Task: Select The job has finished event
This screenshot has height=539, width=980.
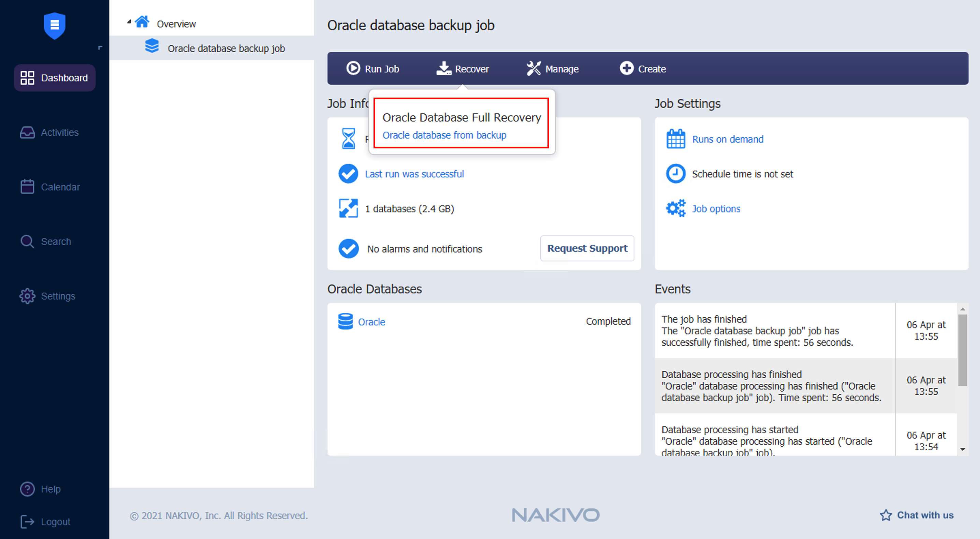Action: [806, 331]
